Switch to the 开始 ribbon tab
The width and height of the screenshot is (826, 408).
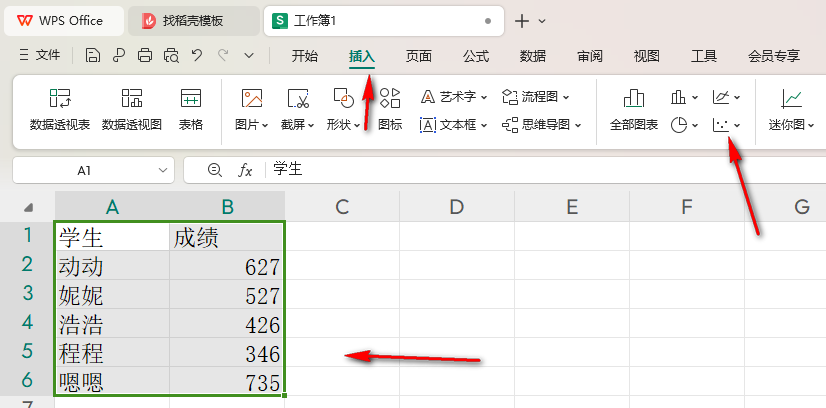point(304,56)
